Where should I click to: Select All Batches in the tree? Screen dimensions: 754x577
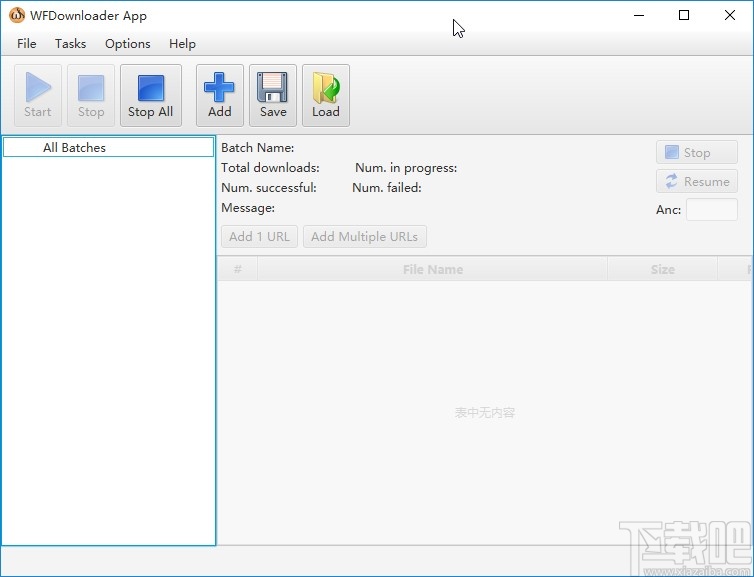click(74, 148)
